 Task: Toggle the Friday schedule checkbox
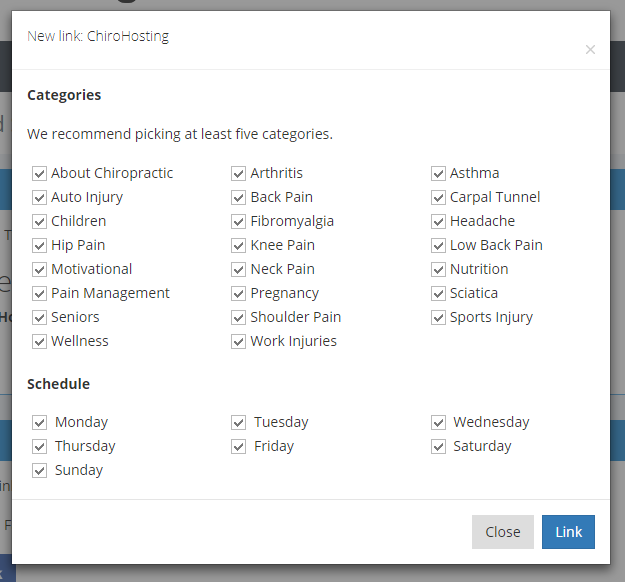(239, 446)
